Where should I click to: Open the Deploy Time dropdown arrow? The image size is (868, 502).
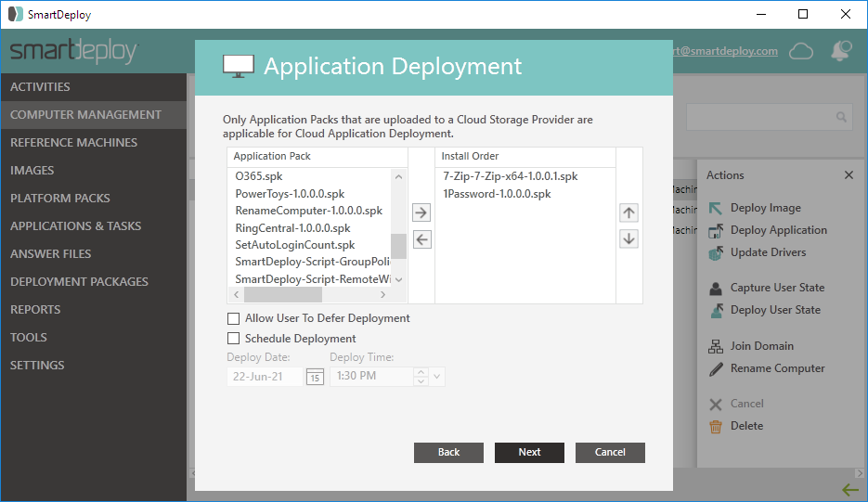(436, 377)
